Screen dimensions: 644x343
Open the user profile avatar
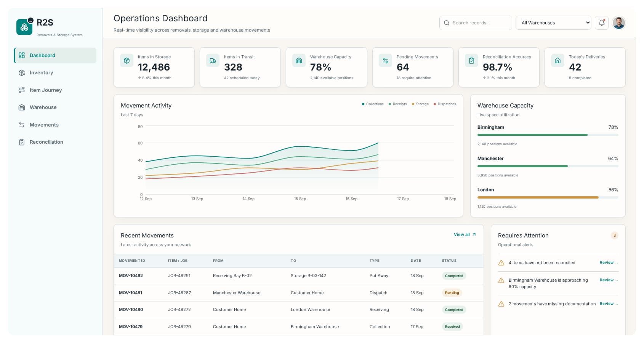(x=618, y=23)
